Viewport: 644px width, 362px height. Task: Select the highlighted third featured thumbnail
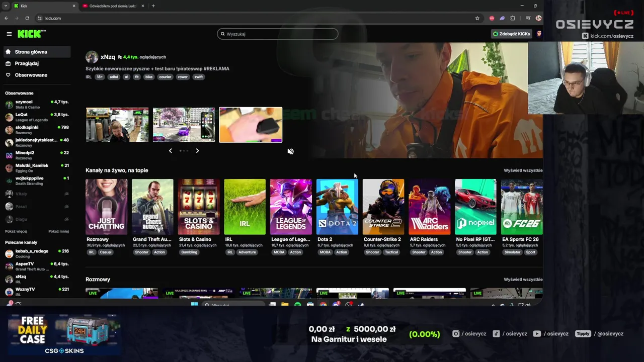pyautogui.click(x=251, y=125)
